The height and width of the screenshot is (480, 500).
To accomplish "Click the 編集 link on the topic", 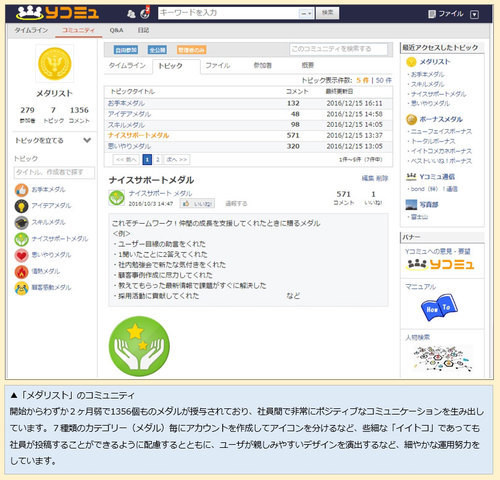I will [368, 178].
